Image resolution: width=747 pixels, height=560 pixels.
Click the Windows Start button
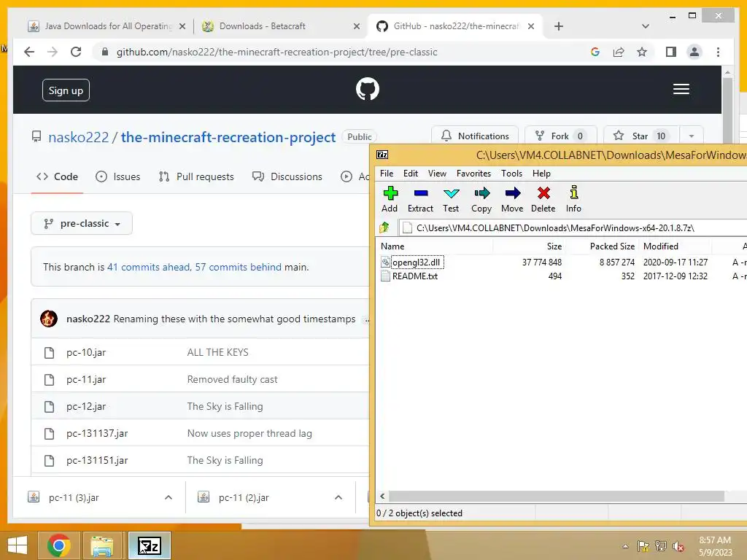[18, 545]
